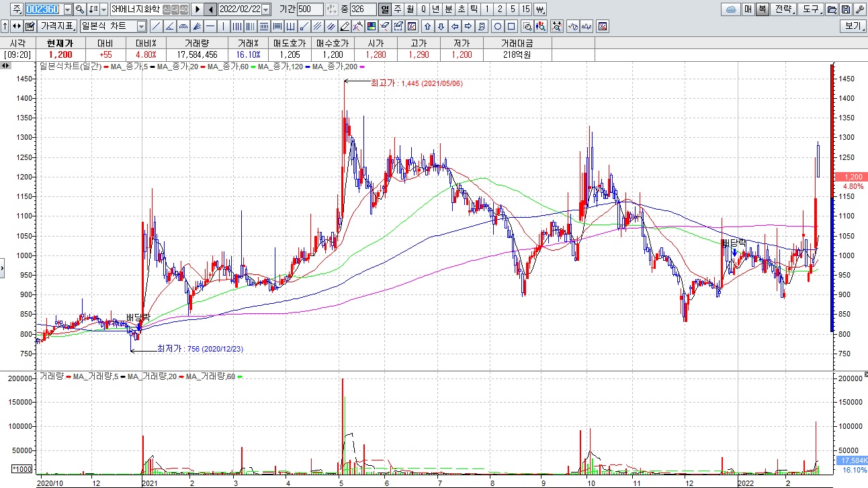
Task: Select interval button 2
Action: pyautogui.click(x=499, y=9)
